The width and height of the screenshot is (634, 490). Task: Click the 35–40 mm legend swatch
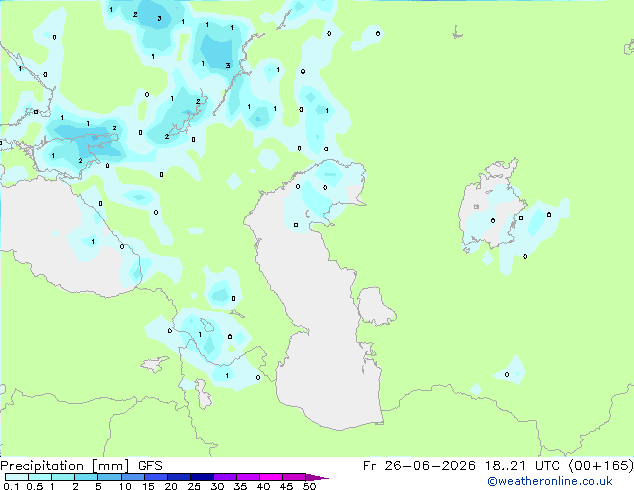pyautogui.click(x=247, y=477)
